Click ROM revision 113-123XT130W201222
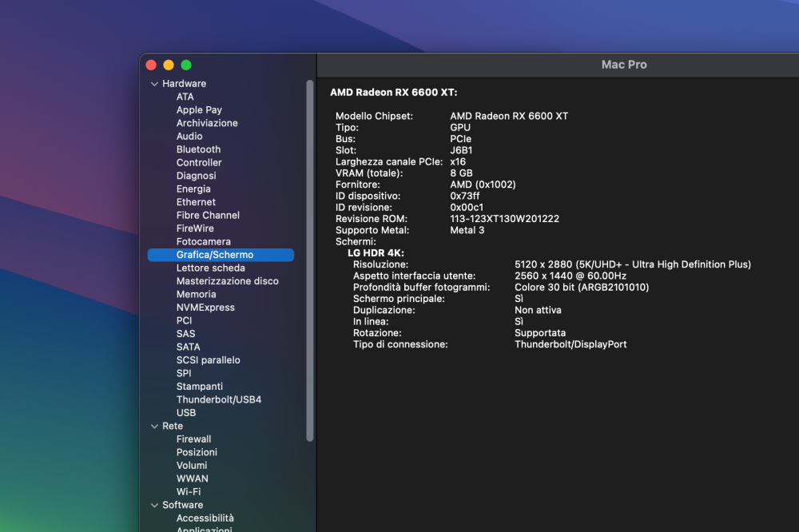 click(x=504, y=219)
